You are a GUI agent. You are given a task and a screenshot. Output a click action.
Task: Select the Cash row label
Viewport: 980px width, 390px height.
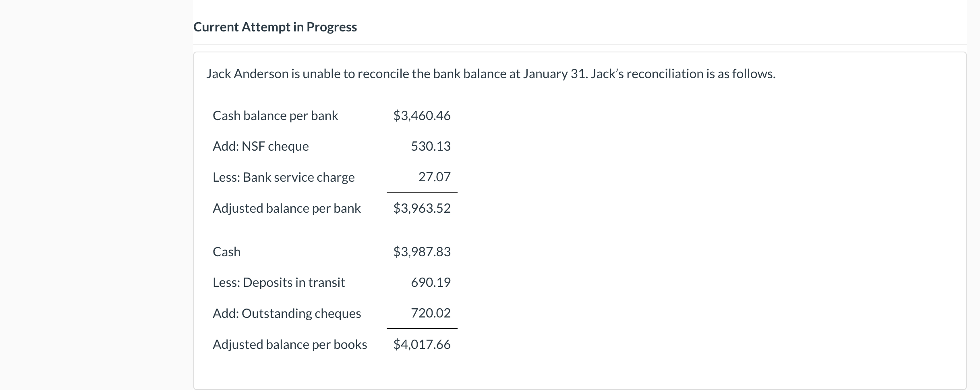[226, 252]
